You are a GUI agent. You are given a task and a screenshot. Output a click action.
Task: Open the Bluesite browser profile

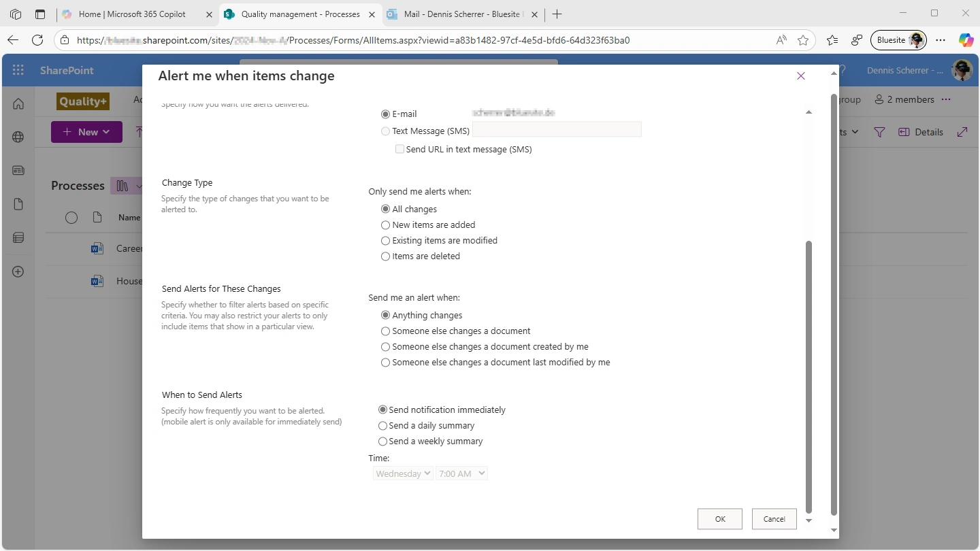(x=898, y=40)
